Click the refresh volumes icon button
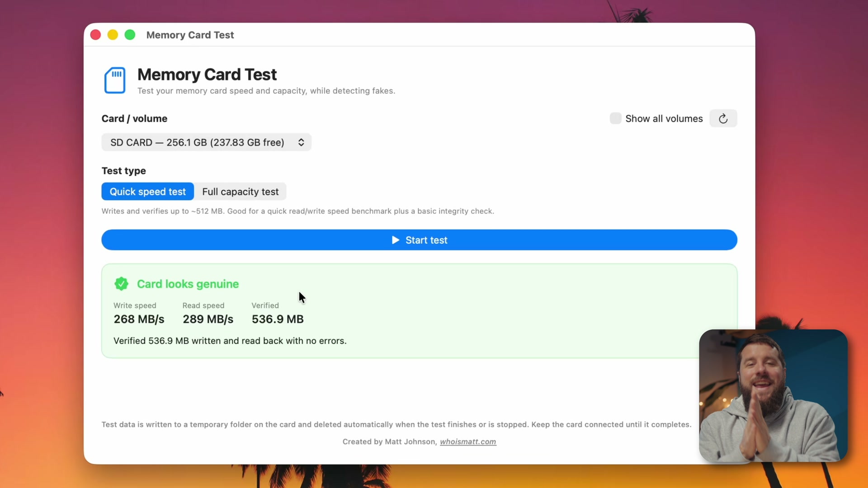This screenshot has width=868, height=488. (723, 118)
